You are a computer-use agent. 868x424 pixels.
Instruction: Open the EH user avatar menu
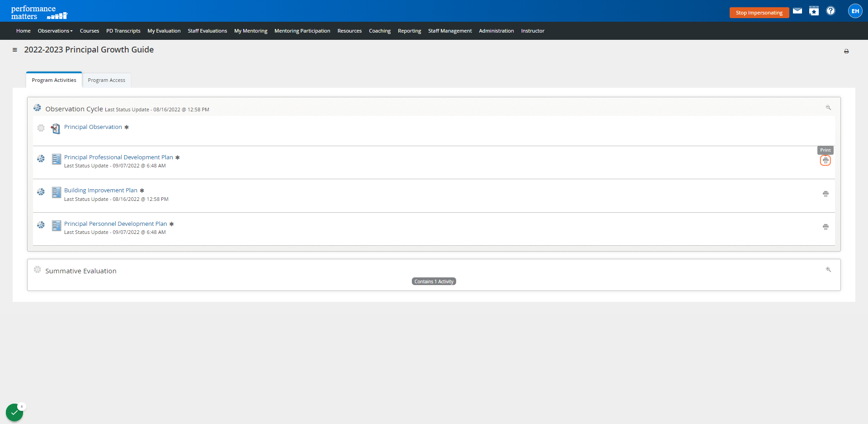855,11
